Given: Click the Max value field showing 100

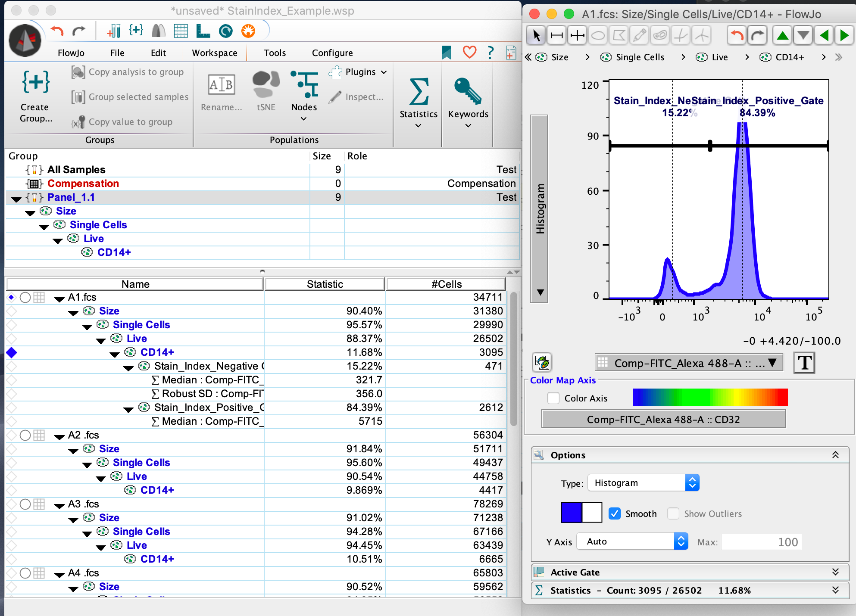Looking at the screenshot, I should pos(761,542).
